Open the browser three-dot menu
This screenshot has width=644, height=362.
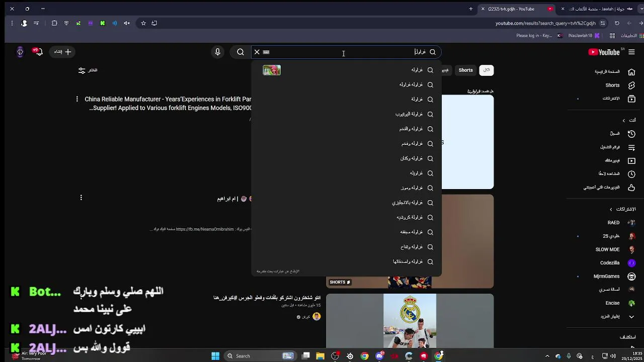click(12, 23)
